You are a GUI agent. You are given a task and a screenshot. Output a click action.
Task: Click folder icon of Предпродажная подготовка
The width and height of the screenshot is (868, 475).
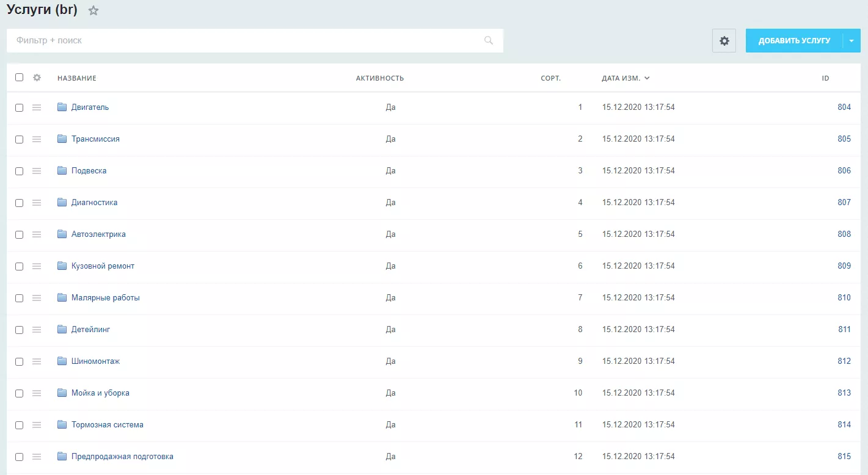[62, 456]
